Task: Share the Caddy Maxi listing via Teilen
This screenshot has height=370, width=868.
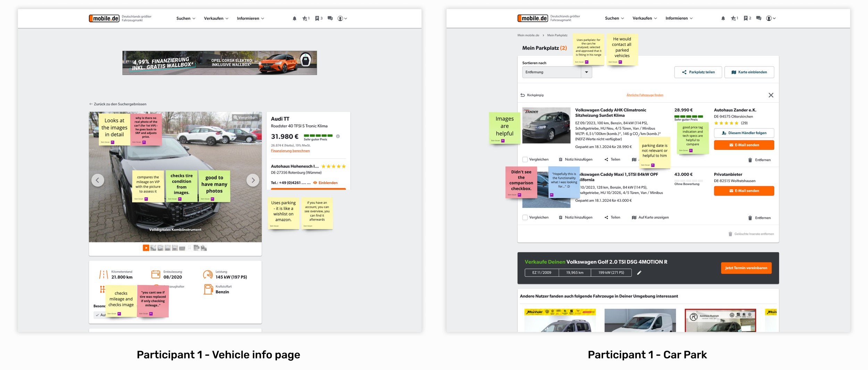Action: tap(612, 217)
